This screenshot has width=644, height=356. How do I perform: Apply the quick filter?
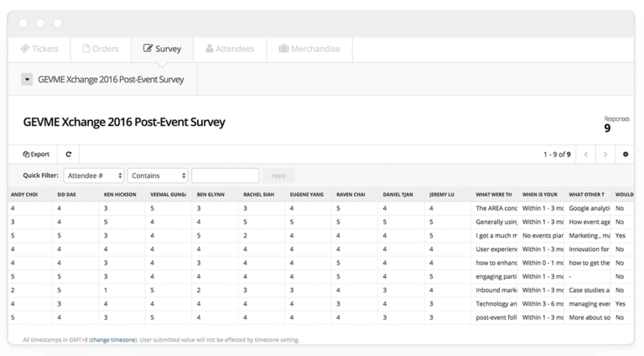[x=278, y=175]
